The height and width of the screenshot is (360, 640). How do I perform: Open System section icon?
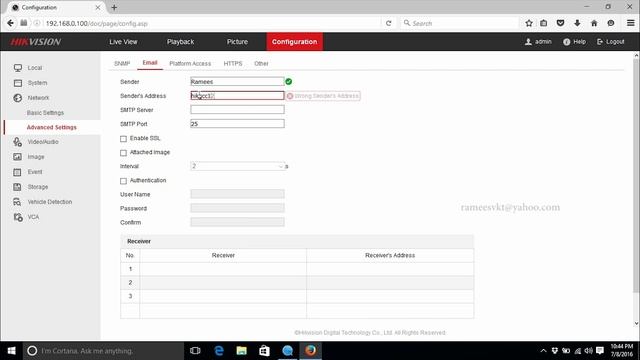[x=18, y=83]
